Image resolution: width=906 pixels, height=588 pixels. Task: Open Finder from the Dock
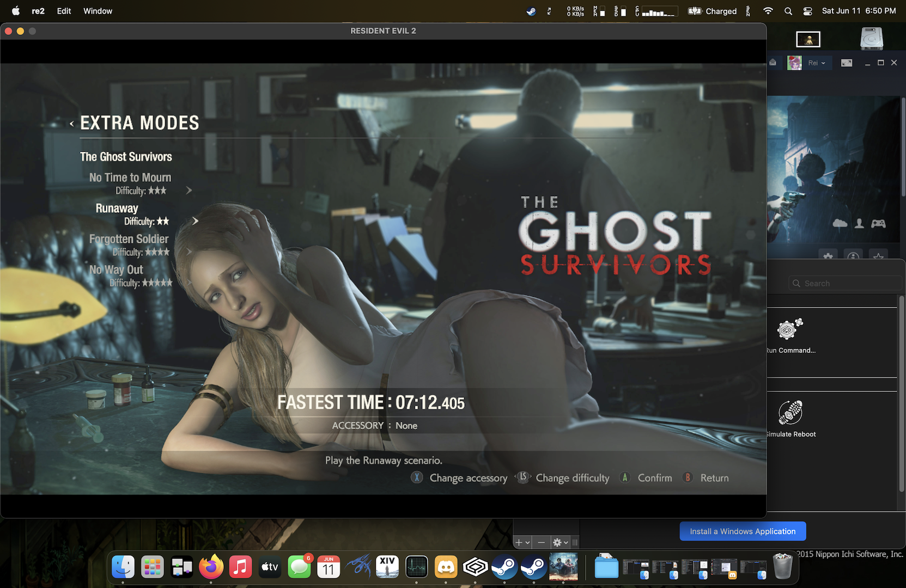tap(123, 567)
